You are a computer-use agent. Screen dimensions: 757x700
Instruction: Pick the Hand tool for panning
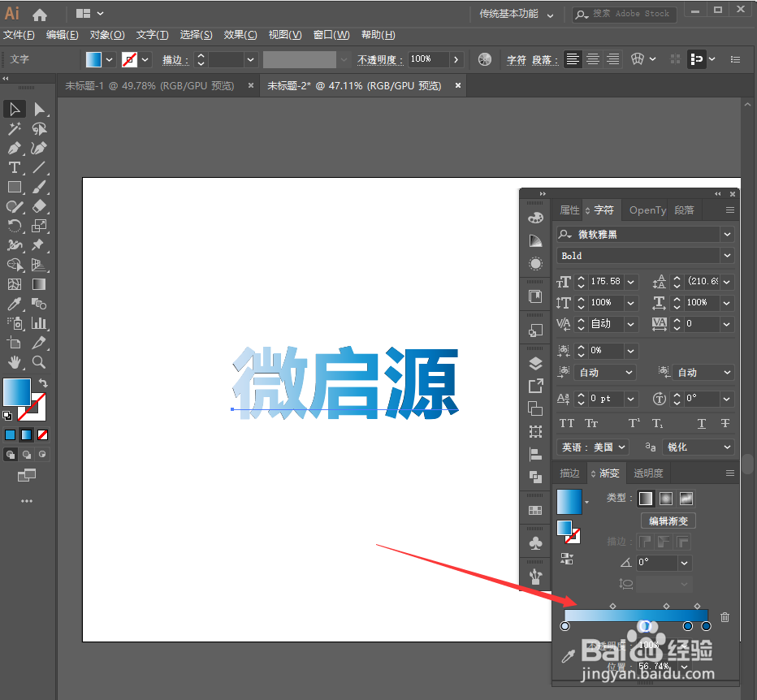(x=14, y=362)
